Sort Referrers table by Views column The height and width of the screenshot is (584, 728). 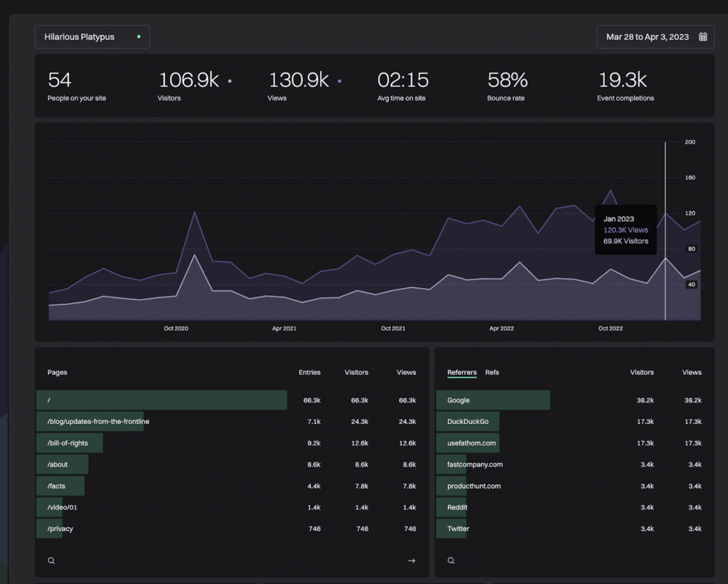click(x=692, y=373)
